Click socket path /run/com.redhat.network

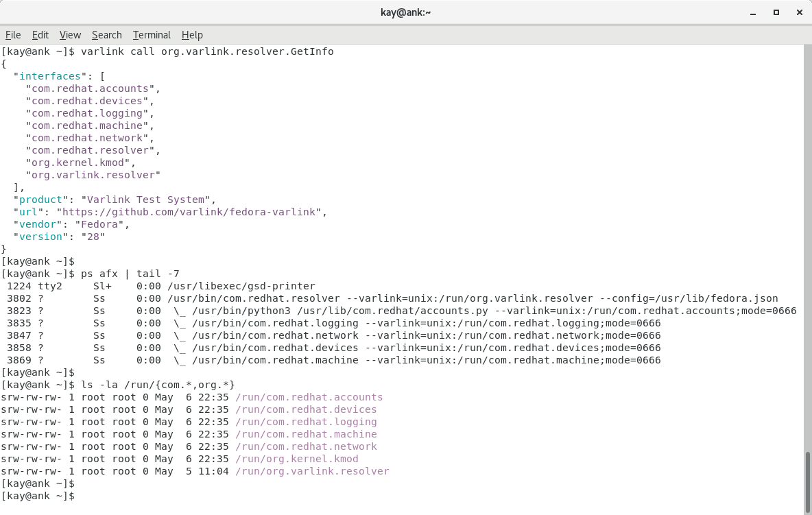pyautogui.click(x=306, y=446)
